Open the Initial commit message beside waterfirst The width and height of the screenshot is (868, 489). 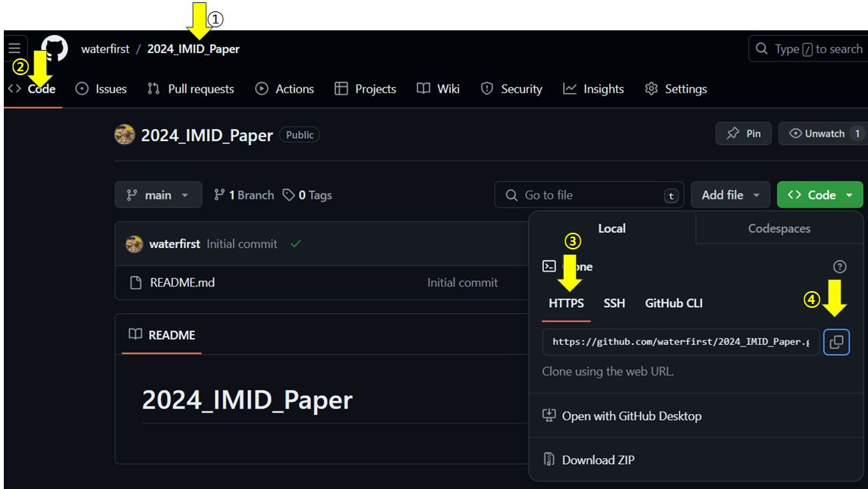[x=242, y=244]
